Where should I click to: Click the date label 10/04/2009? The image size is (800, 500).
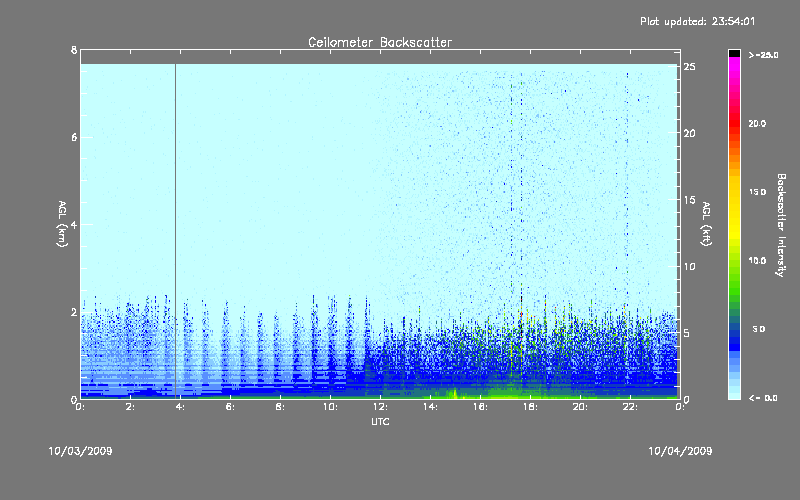pos(680,451)
